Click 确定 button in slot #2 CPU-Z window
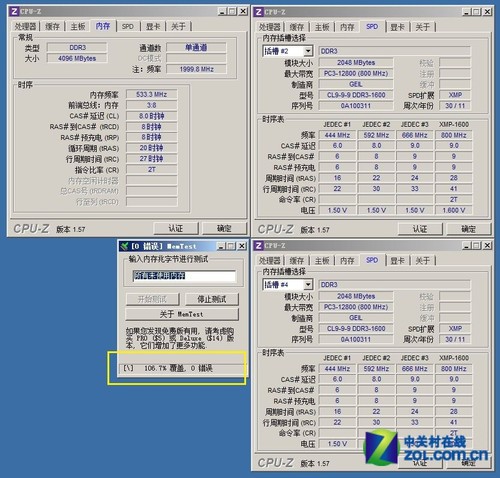The height and width of the screenshot is (478, 500). (468, 229)
